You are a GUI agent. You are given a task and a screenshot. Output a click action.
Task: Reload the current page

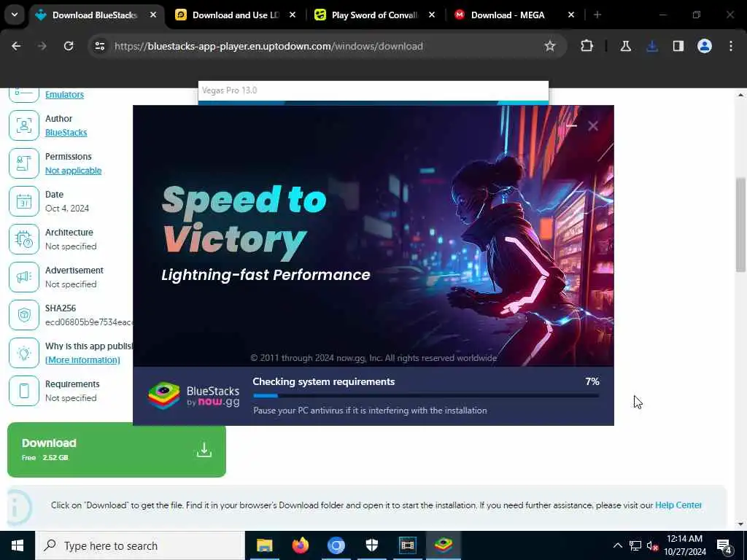pos(69,46)
